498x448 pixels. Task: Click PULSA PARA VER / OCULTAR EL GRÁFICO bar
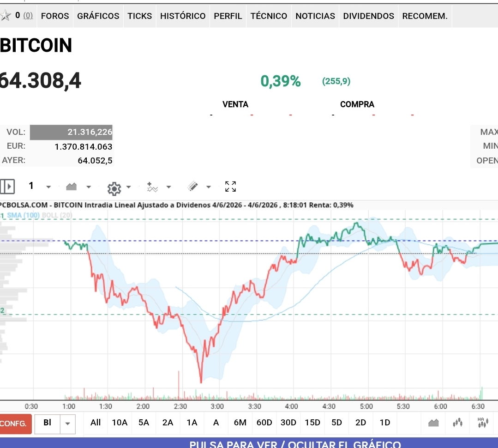[x=249, y=443]
